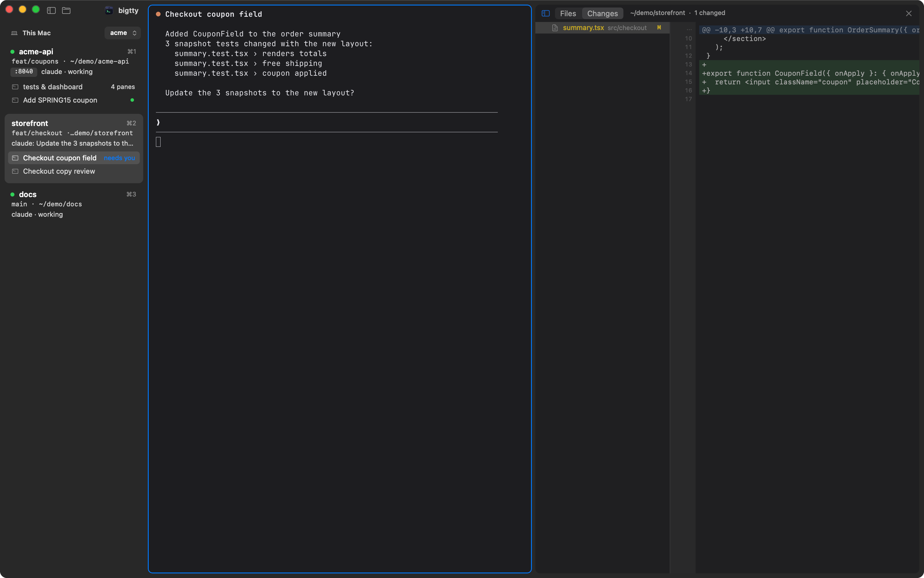Viewport: 924px width, 578px height.
Task: Click terminal icon beside Checkout coupon field
Action: click(x=15, y=158)
